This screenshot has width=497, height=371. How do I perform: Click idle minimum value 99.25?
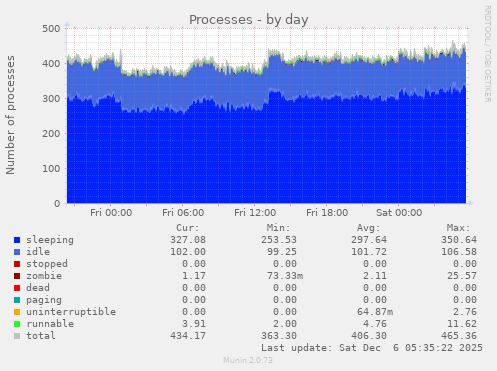[282, 252]
